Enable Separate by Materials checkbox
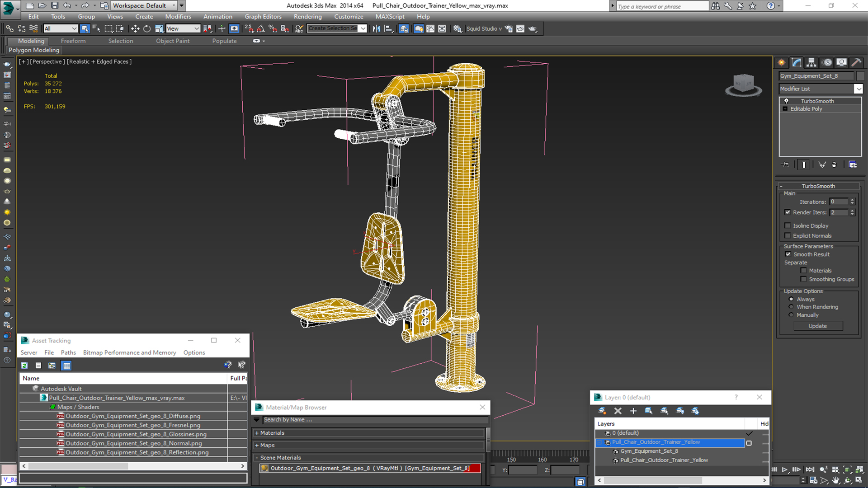The height and width of the screenshot is (488, 868). pos(803,271)
